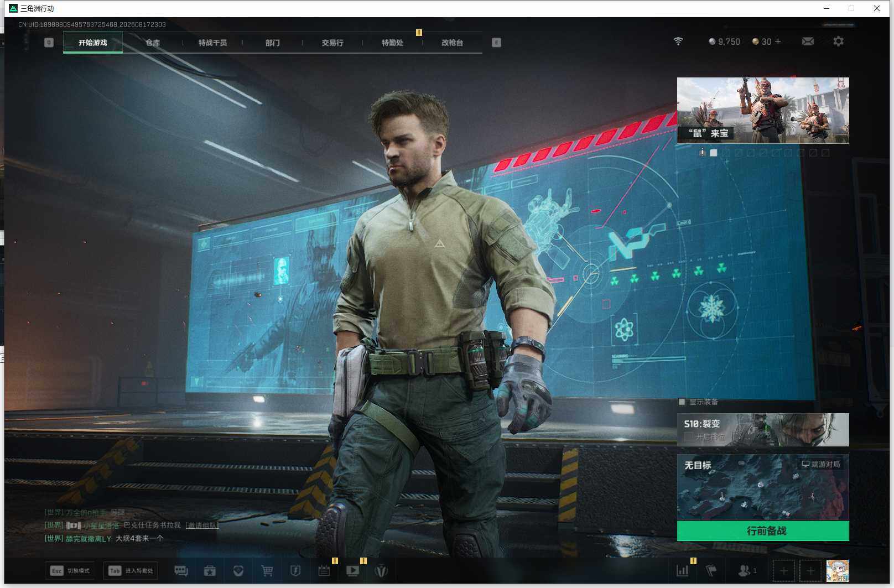Add a teammate in the first empty slot
894x588 pixels.
tap(783, 571)
